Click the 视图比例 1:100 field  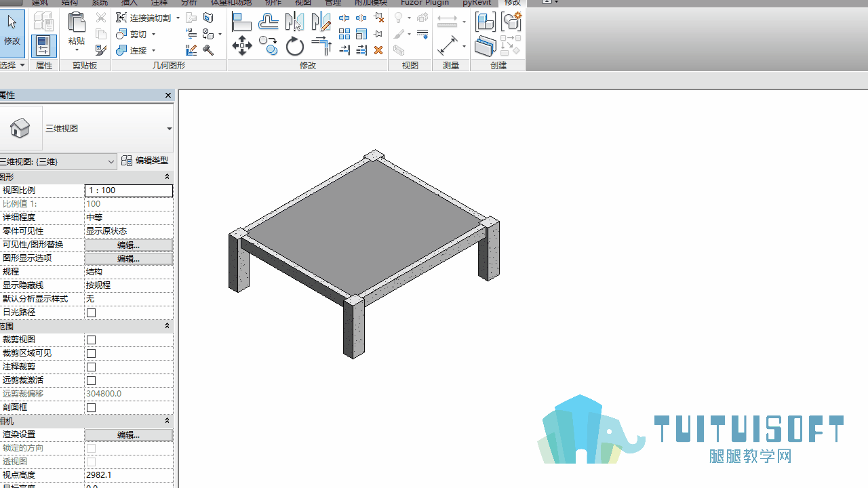pyautogui.click(x=129, y=190)
